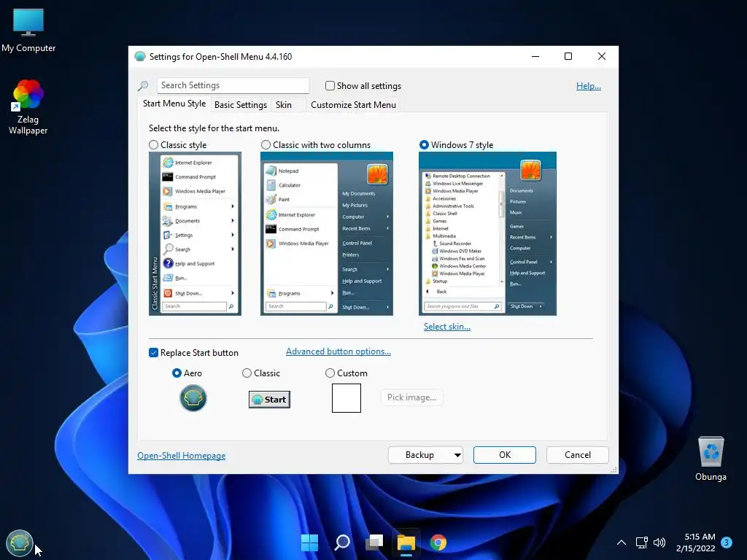This screenshot has width=747, height=560.
Task: Click the Aero shell button image
Action: (193, 398)
